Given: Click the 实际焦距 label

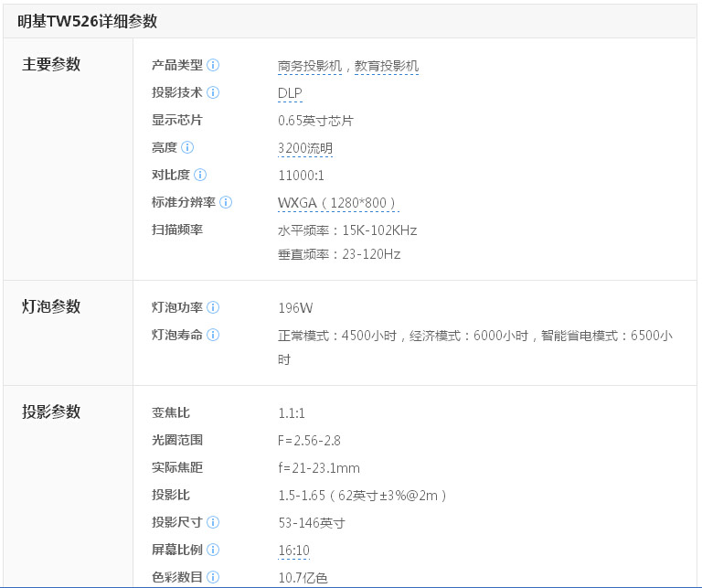Looking at the screenshot, I should click(177, 467).
